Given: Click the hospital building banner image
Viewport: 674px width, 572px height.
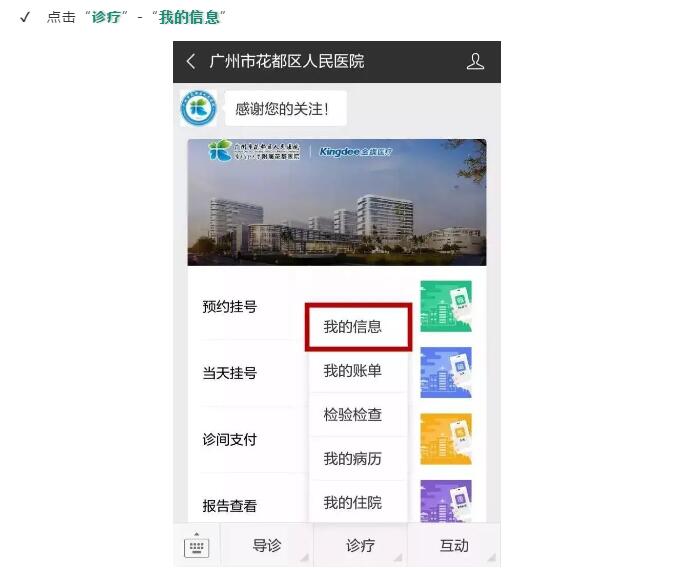Looking at the screenshot, I should (x=336, y=202).
